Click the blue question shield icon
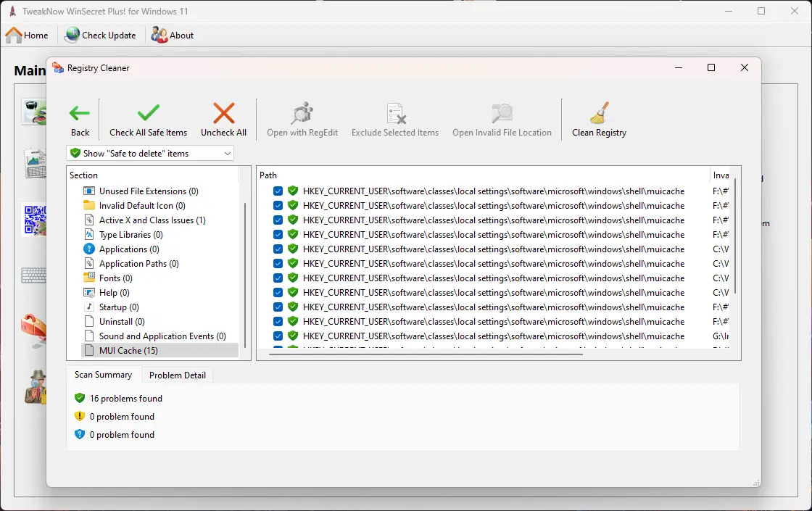This screenshot has width=812, height=511. (x=79, y=434)
